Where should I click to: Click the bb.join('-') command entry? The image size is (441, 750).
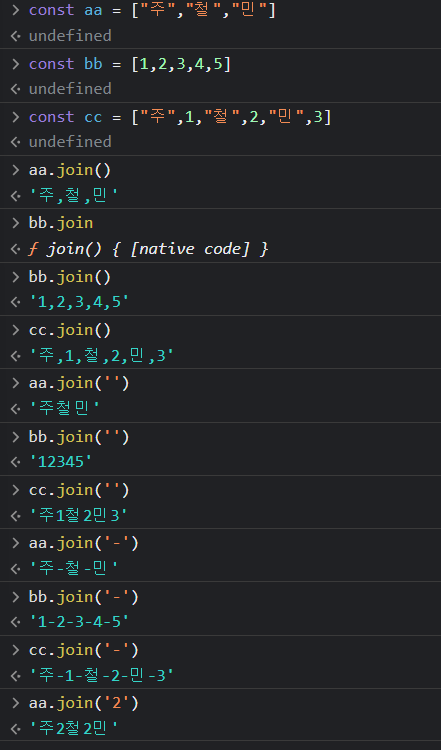84,597
